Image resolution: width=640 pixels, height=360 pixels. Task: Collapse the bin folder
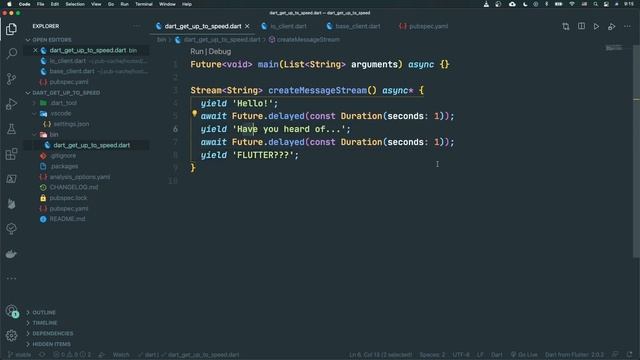[54, 134]
